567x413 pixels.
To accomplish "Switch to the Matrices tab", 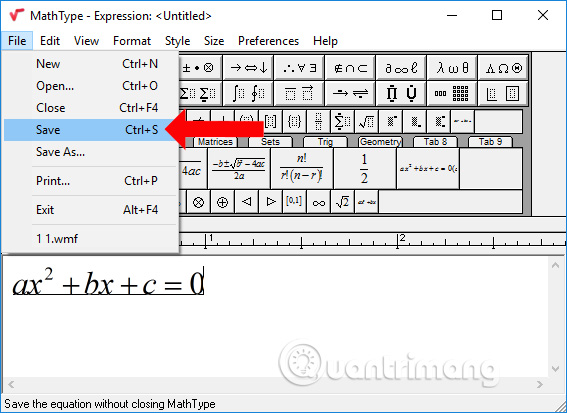I will coord(215,142).
